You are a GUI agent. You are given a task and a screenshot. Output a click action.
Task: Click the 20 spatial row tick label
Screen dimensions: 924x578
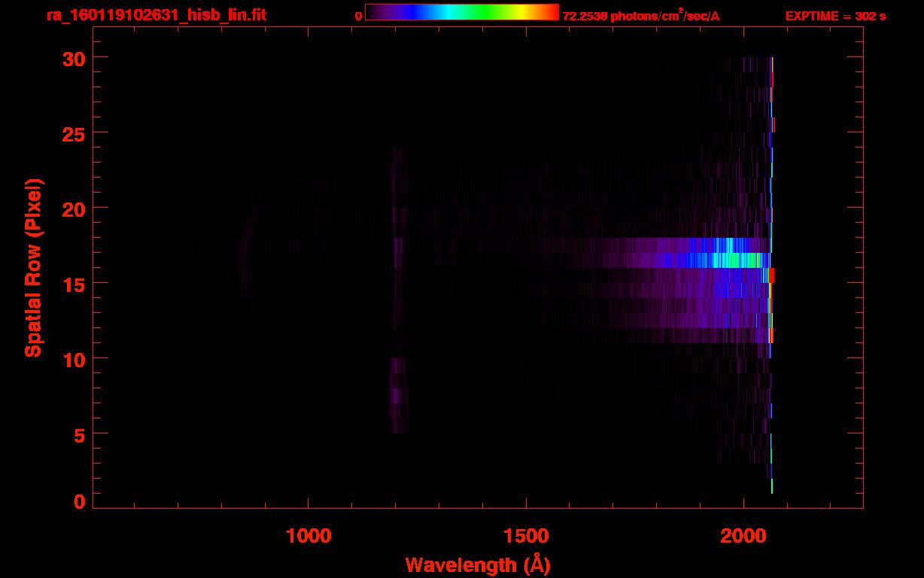pos(75,208)
